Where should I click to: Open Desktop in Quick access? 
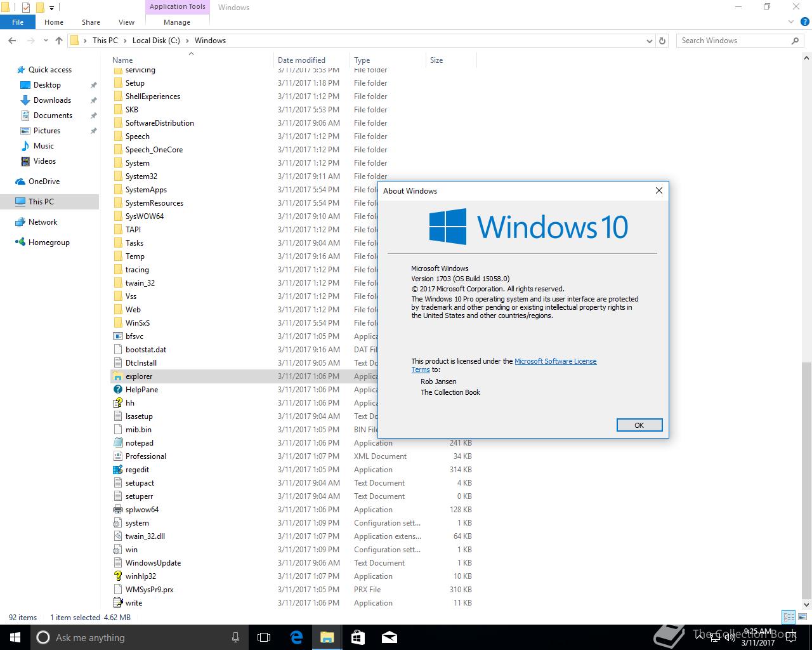47,85
